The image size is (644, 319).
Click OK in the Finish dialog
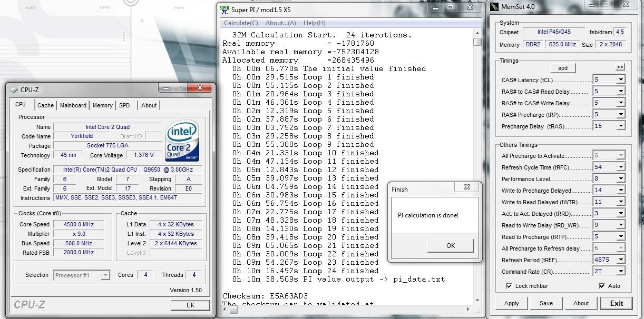click(451, 245)
